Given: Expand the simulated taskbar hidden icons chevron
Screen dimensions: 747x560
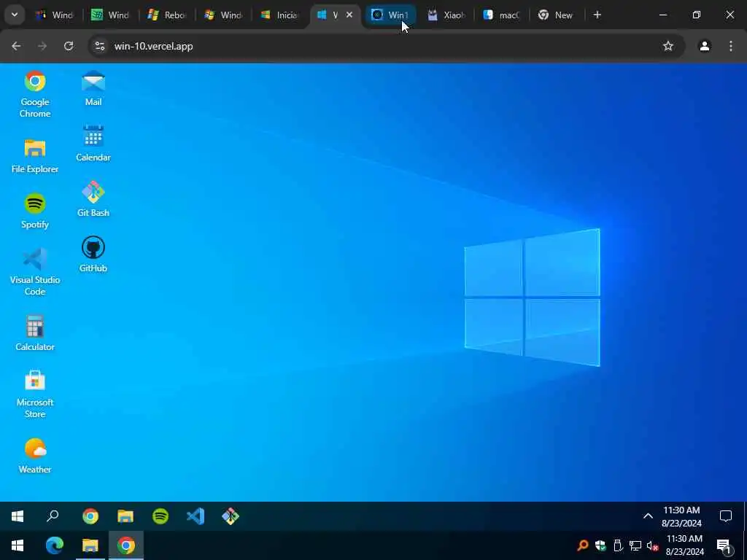Looking at the screenshot, I should click(x=648, y=516).
